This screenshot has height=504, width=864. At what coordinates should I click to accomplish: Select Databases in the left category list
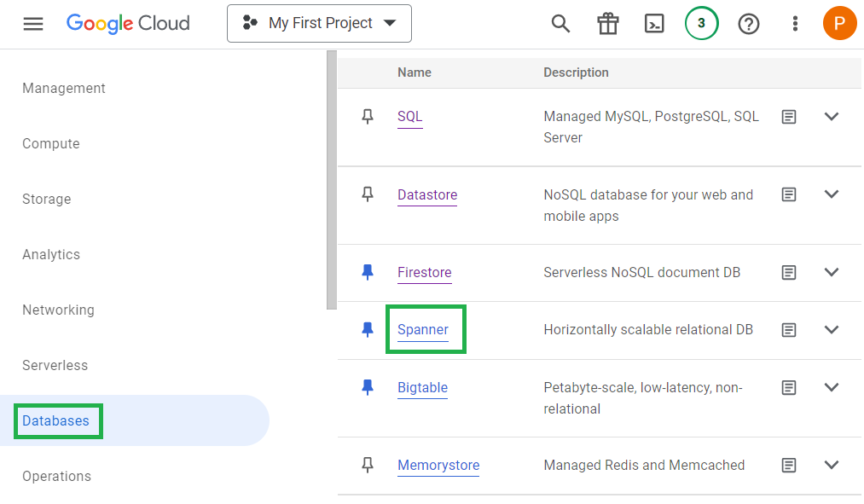pyautogui.click(x=56, y=421)
